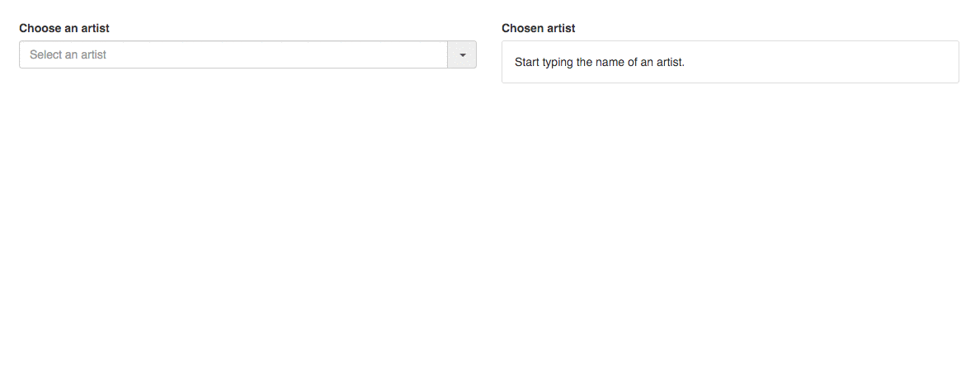Viewport: 980px width, 378px height.
Task: Show artist suggestions using the triangle icon
Action: click(462, 55)
